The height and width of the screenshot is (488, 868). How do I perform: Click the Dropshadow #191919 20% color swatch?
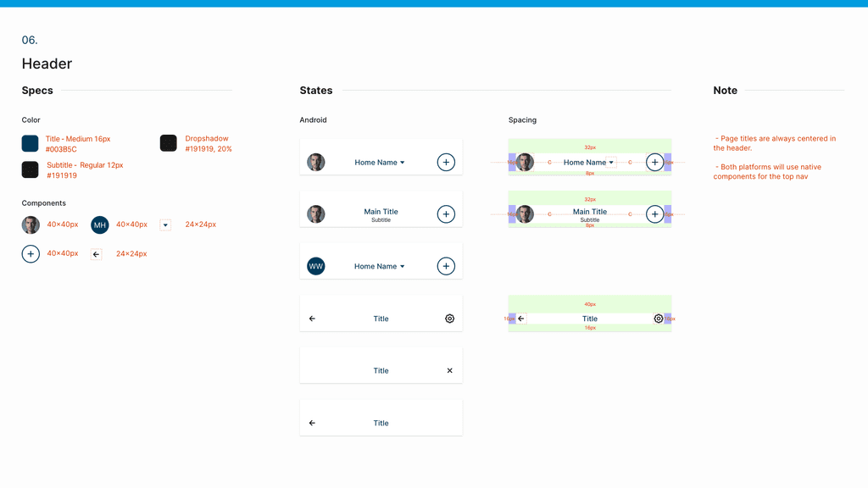(169, 143)
